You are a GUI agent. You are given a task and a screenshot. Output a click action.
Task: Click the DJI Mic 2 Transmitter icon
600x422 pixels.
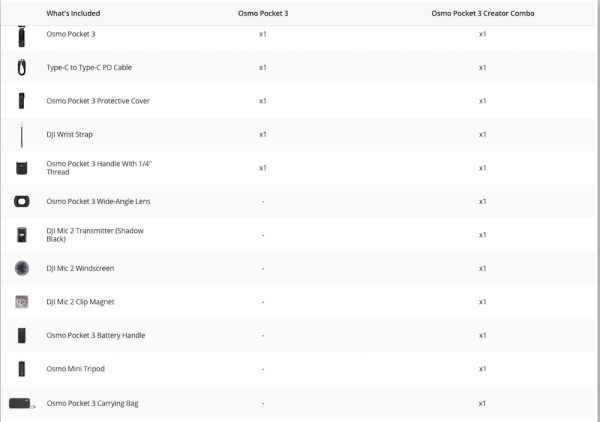pos(22,235)
